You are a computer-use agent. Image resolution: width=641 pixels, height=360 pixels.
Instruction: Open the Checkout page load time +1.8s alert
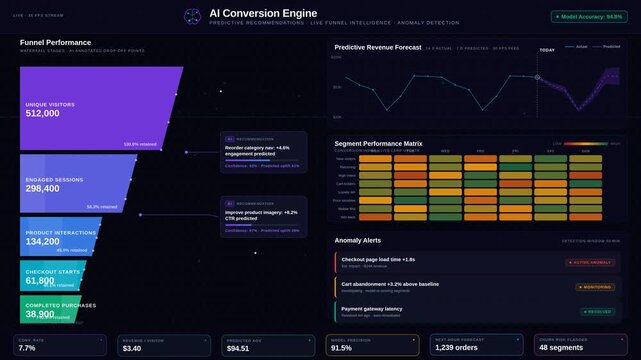point(477,262)
